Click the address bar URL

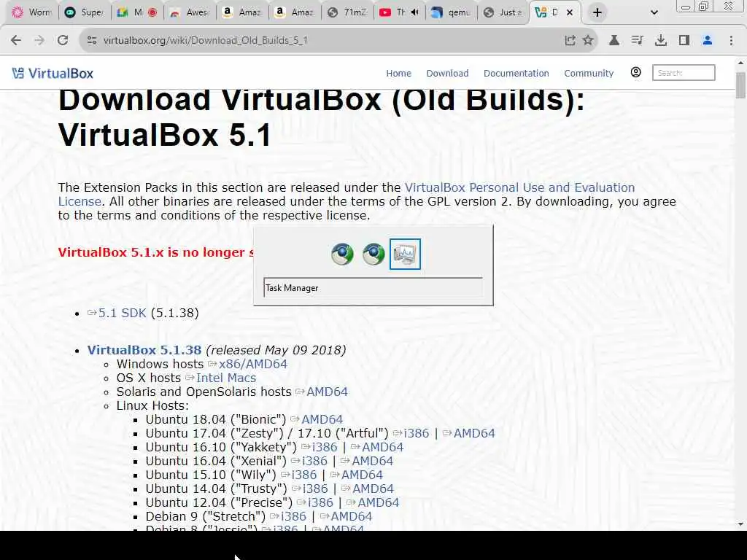click(x=205, y=41)
